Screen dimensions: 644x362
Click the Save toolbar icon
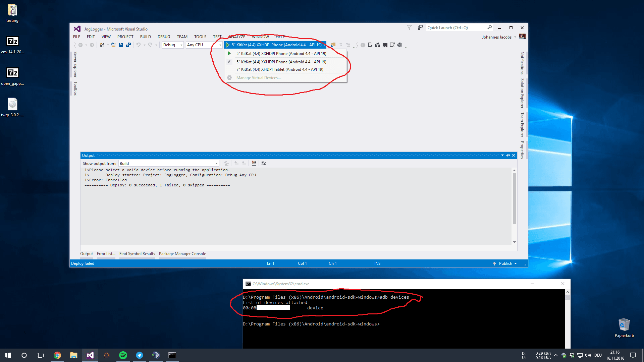pos(121,45)
